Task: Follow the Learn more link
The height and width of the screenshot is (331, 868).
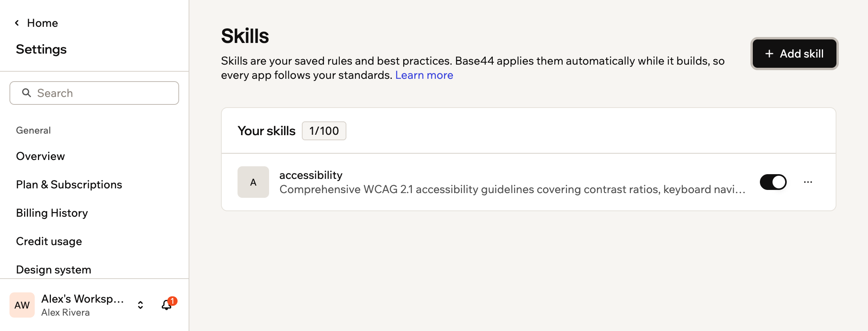Action: click(424, 75)
